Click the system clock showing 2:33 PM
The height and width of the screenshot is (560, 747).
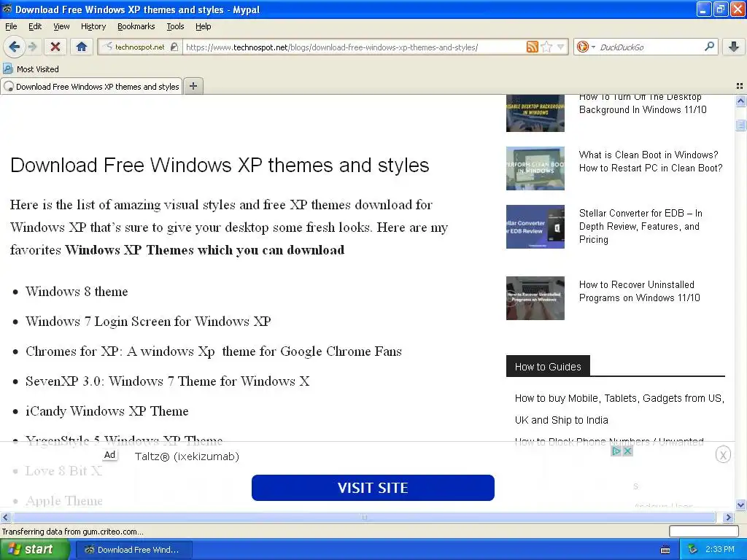pyautogui.click(x=720, y=550)
